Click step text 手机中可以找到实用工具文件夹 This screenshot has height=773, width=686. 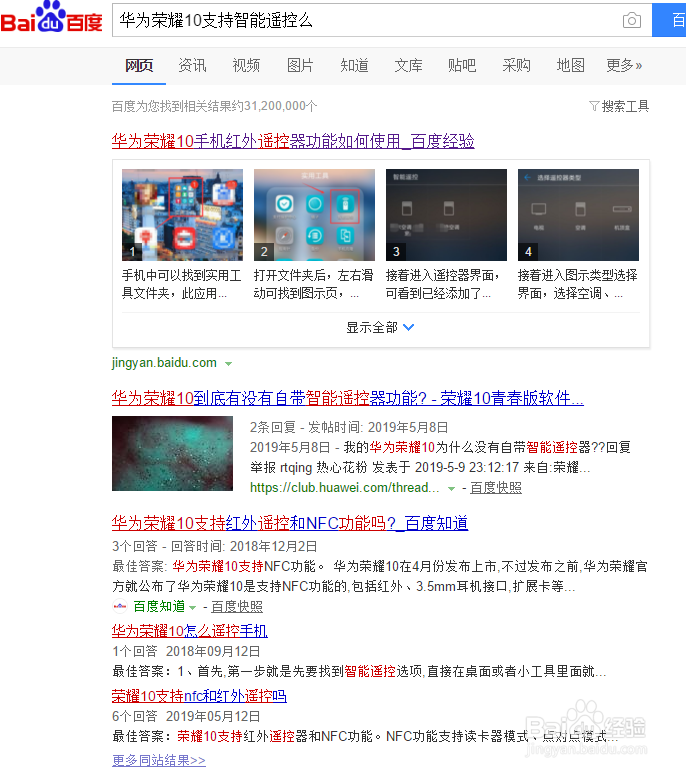[181, 284]
